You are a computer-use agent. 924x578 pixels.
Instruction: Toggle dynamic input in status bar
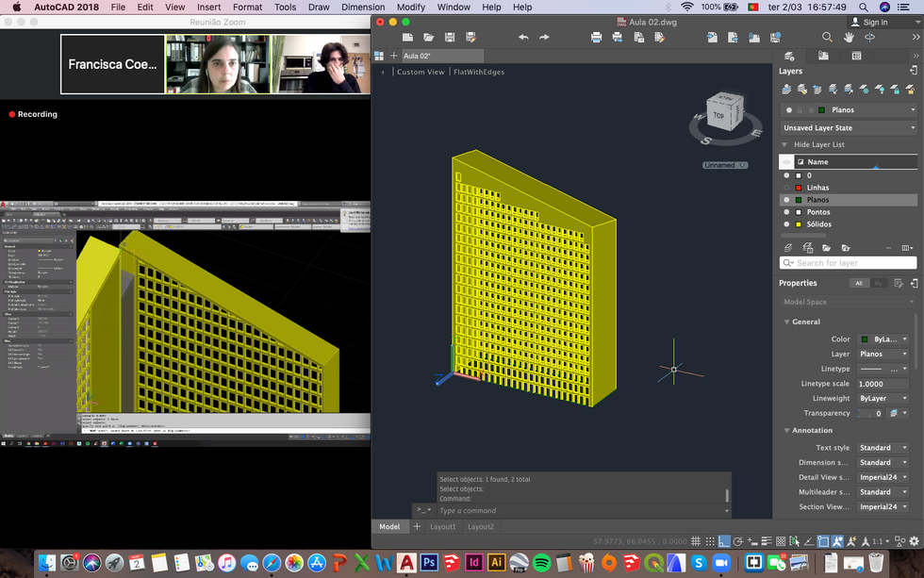pos(752,541)
